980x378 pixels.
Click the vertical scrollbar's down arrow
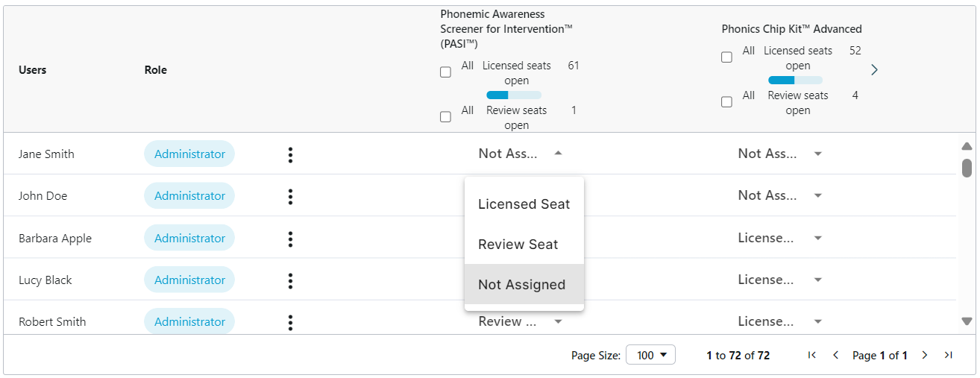pos(967,321)
